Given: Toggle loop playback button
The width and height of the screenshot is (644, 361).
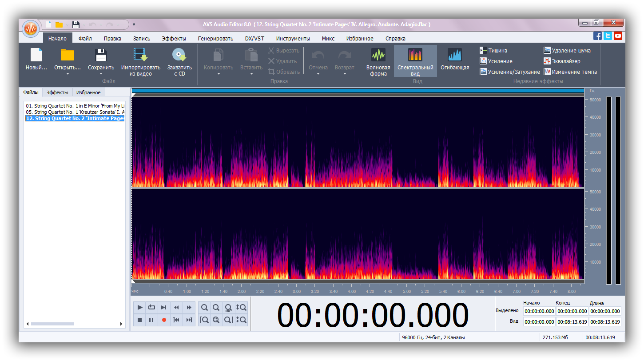Looking at the screenshot, I should tap(152, 307).
